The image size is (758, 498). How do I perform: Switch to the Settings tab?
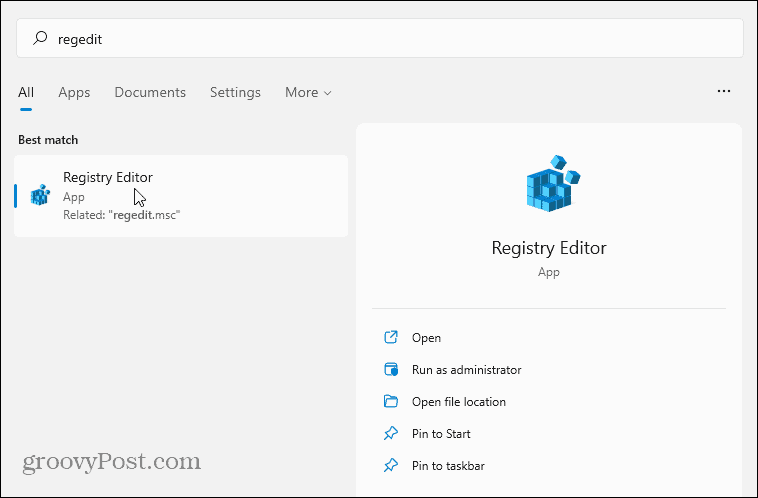tap(235, 92)
